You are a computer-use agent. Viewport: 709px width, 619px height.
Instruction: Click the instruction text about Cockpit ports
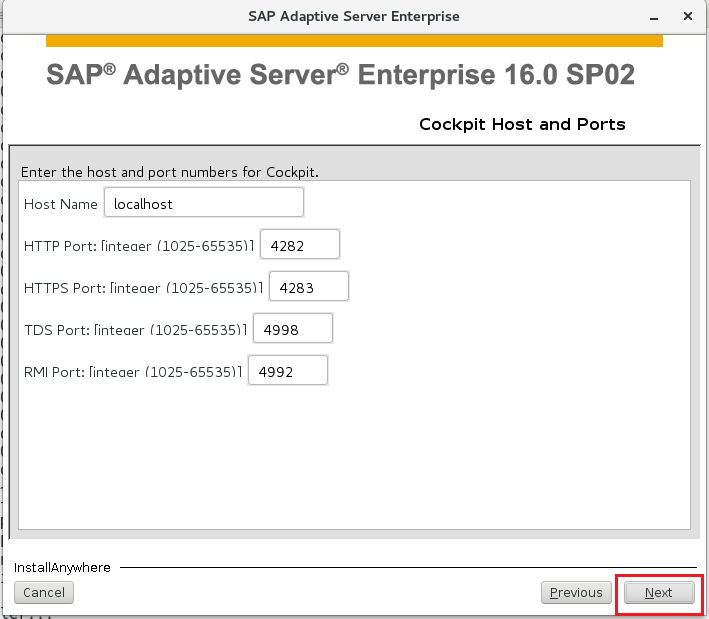[170, 172]
